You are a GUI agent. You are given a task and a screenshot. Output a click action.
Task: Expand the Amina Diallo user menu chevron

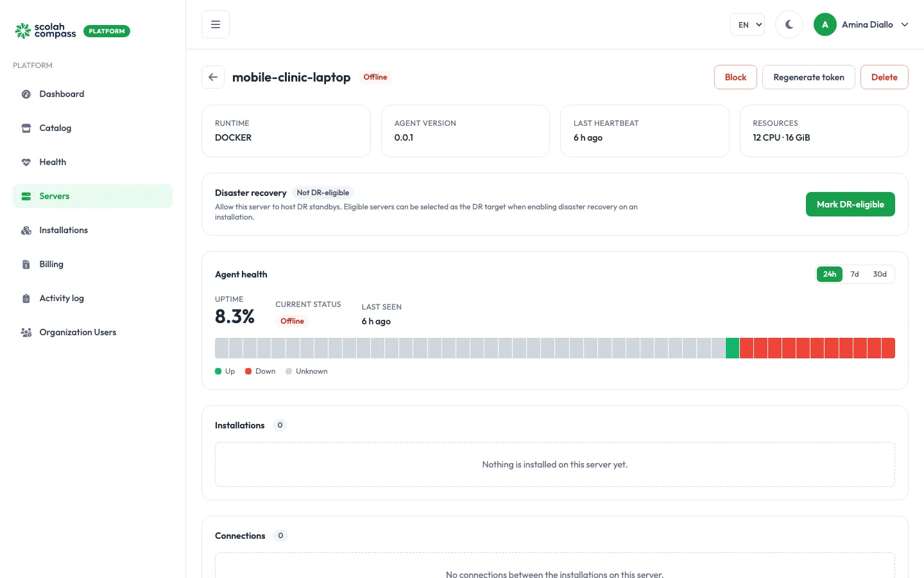(905, 24)
